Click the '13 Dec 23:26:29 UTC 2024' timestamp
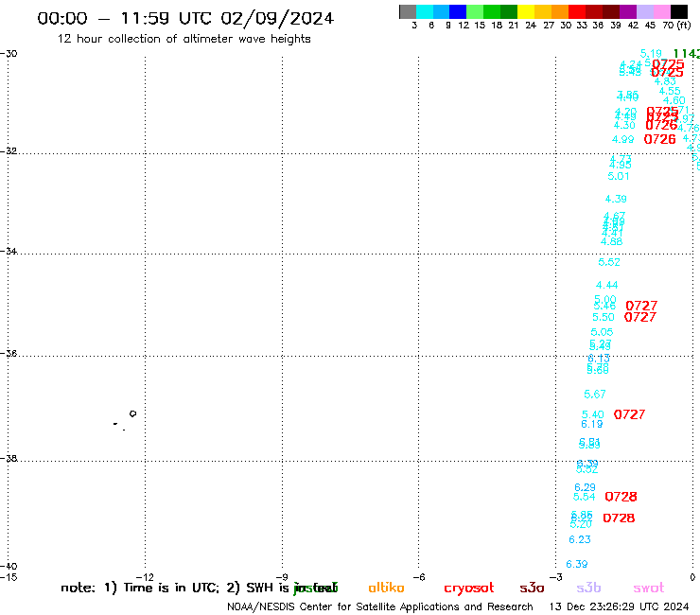Viewport: 700px width, 615px height. [x=619, y=607]
